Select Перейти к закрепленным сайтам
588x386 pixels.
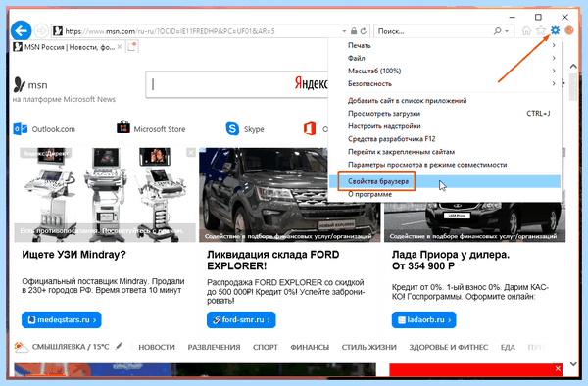[x=445, y=152]
